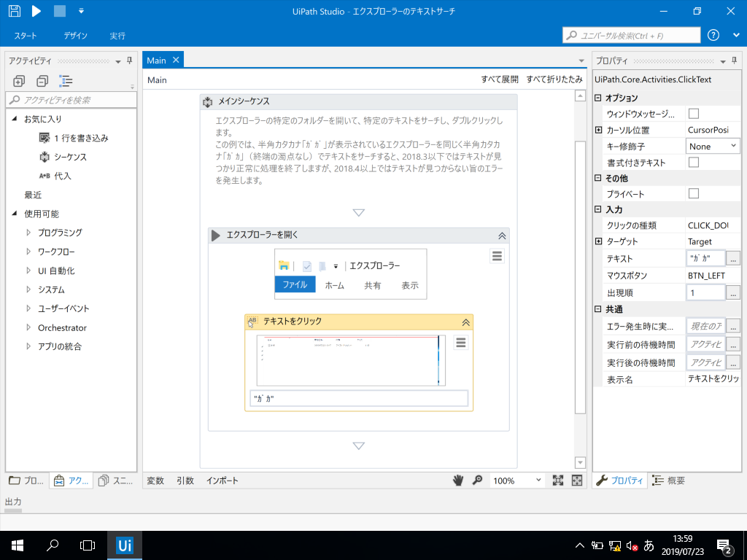
Task: Open the help question mark icon
Action: point(713,35)
